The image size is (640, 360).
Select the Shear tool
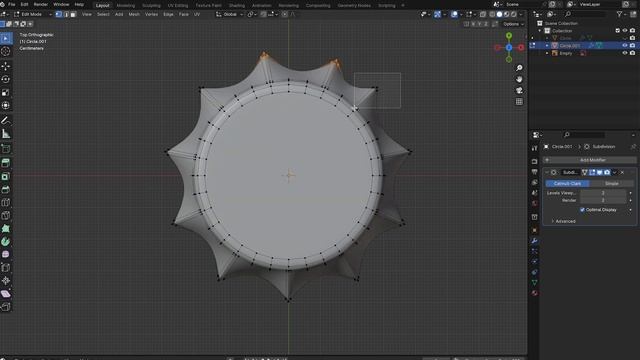coord(6,294)
